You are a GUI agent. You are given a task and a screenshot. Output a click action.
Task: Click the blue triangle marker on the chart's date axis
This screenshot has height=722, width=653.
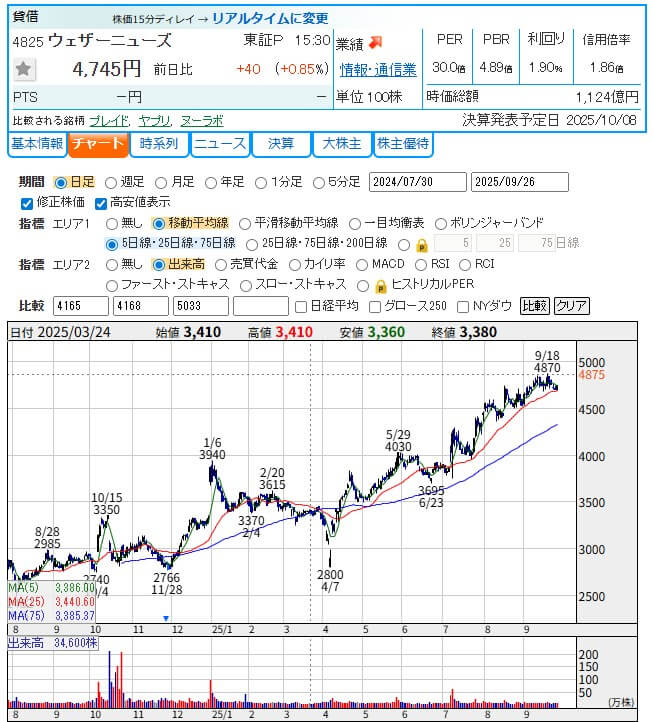[166, 619]
